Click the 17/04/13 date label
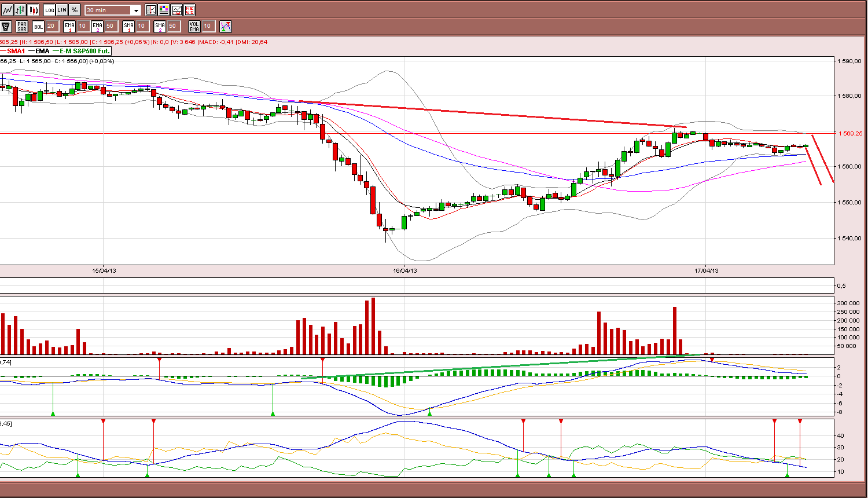Image resolution: width=868 pixels, height=498 pixels. tap(707, 270)
